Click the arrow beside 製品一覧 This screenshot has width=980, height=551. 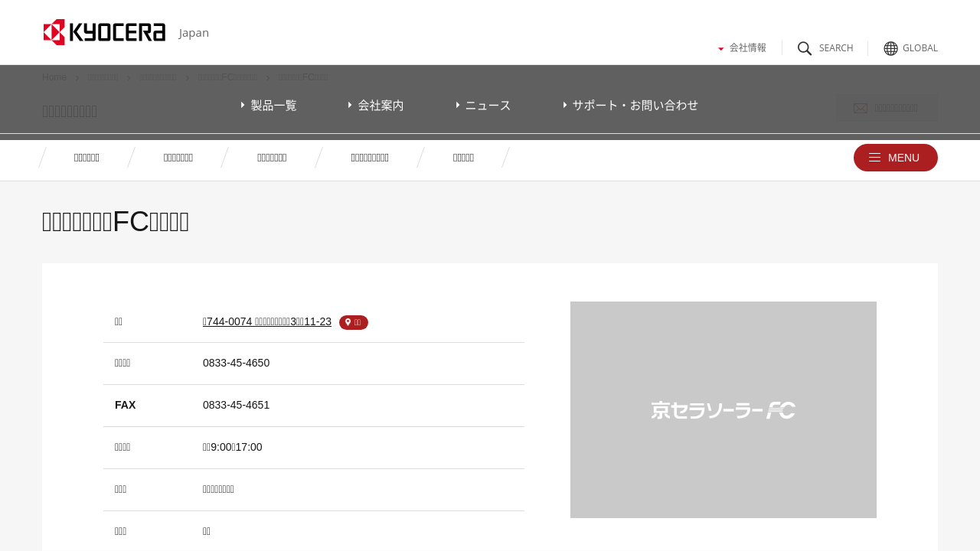(243, 105)
